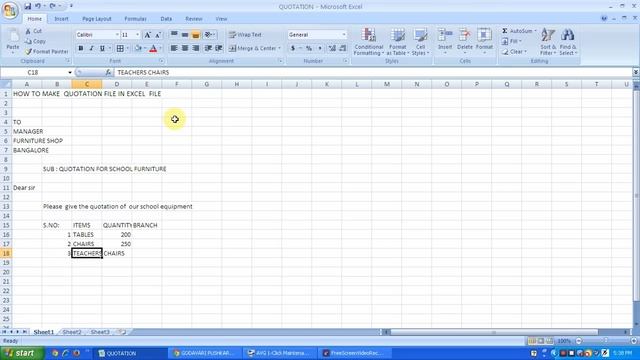This screenshot has width=640, height=360.
Task: Click the Delete cells button
Action: click(464, 41)
